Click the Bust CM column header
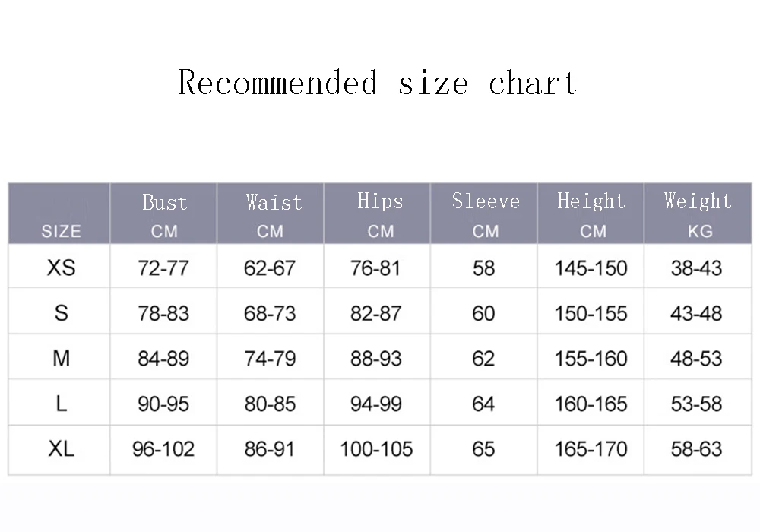Viewport: 760px width, 532px height. 164,214
